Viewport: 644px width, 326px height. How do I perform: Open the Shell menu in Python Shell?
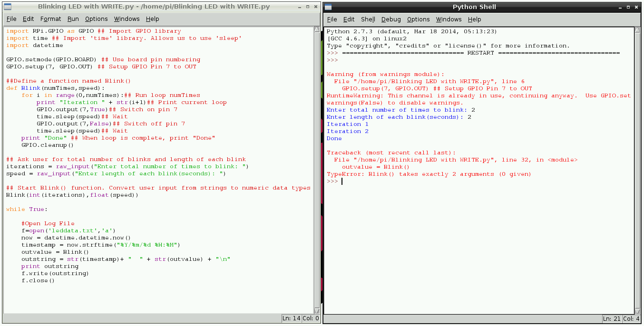tap(368, 19)
